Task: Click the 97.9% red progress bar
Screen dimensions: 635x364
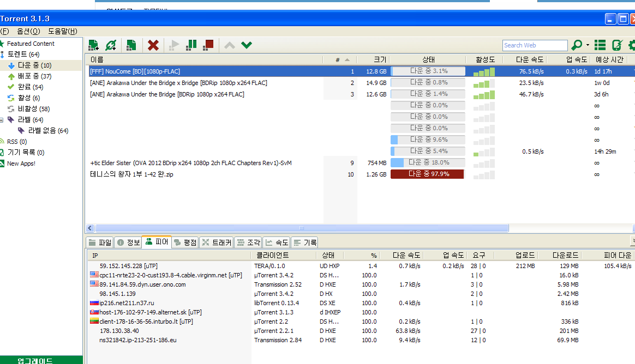Action: (x=427, y=174)
